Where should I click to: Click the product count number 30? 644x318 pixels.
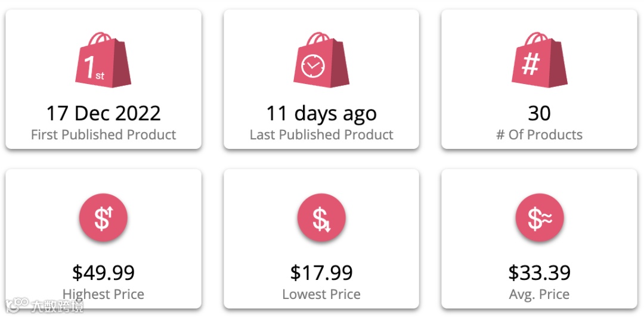pyautogui.click(x=539, y=114)
